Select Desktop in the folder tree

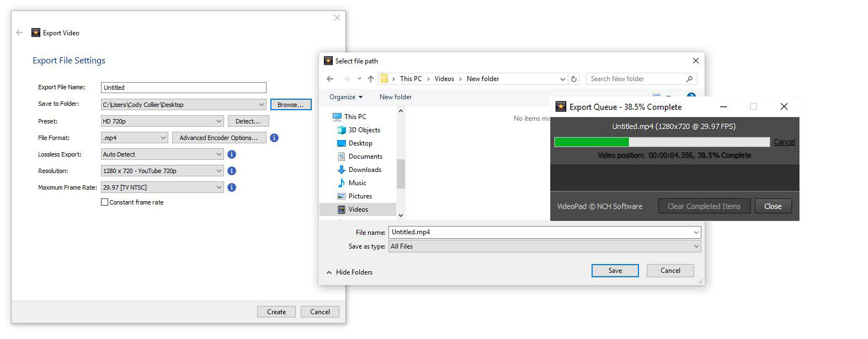pyautogui.click(x=355, y=143)
